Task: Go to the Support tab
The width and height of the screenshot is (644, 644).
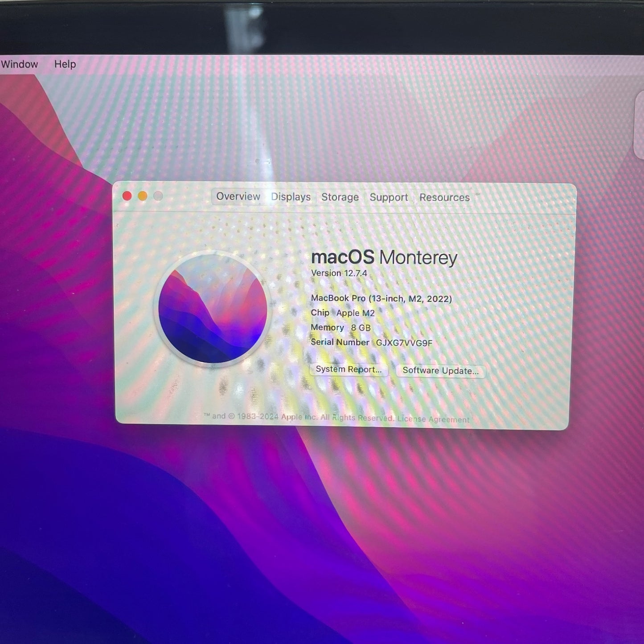Action: click(x=389, y=197)
